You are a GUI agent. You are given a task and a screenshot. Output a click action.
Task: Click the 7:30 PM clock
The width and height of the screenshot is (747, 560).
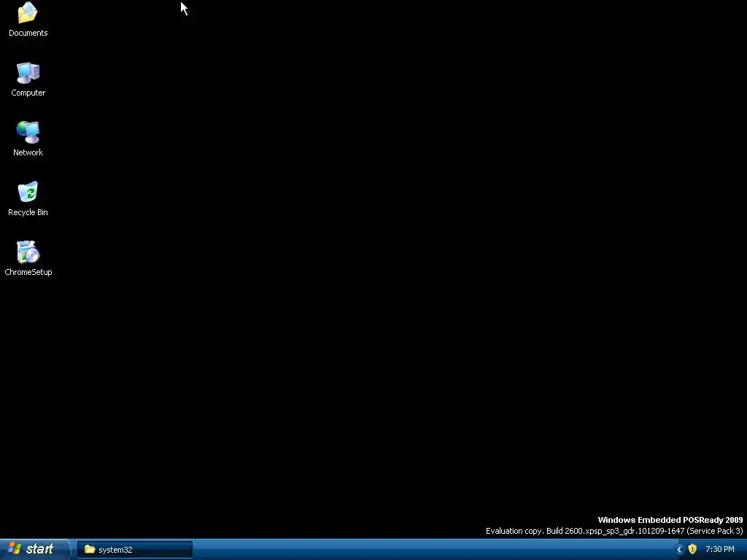pos(720,550)
